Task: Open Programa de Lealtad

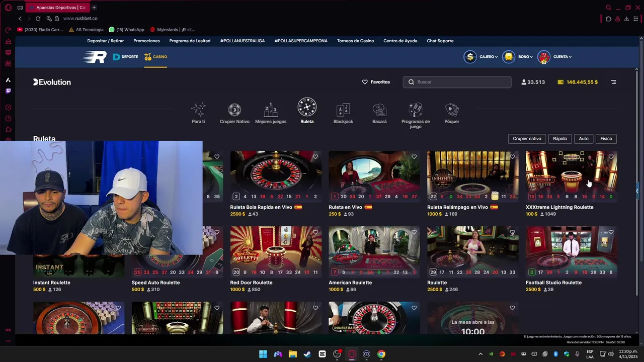Action: pos(190,41)
